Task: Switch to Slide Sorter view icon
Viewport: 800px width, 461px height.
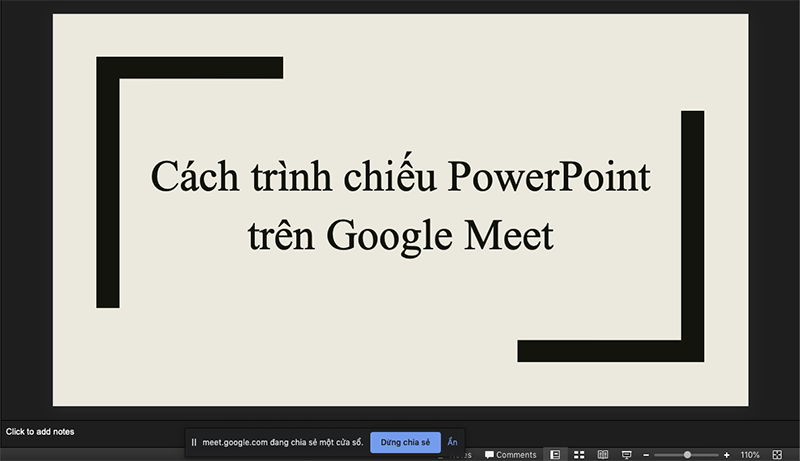Action: [x=579, y=454]
